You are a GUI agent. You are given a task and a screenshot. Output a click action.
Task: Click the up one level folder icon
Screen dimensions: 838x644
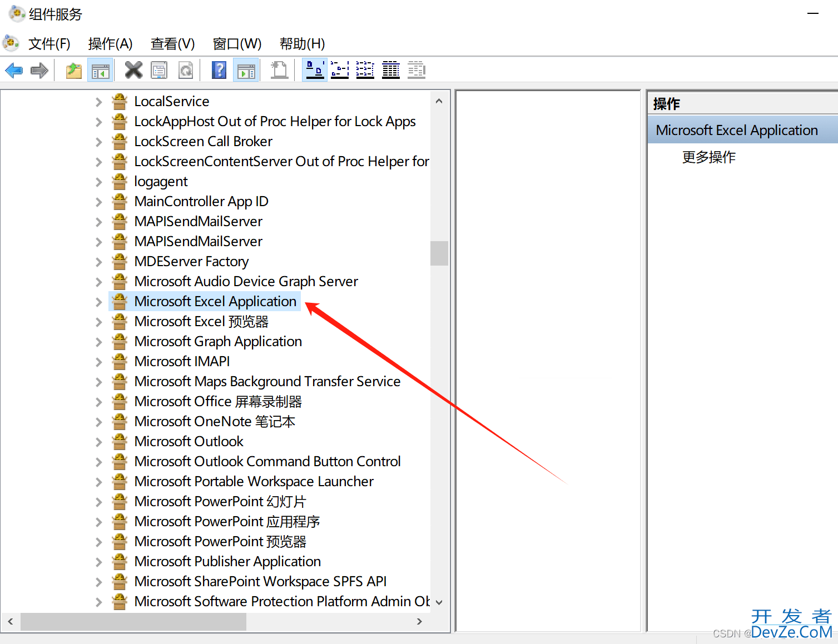click(x=74, y=71)
